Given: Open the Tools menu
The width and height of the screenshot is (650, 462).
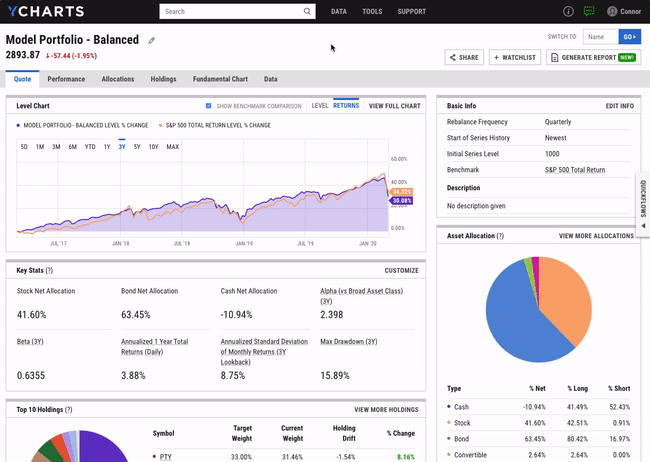Looking at the screenshot, I should coord(372,12).
